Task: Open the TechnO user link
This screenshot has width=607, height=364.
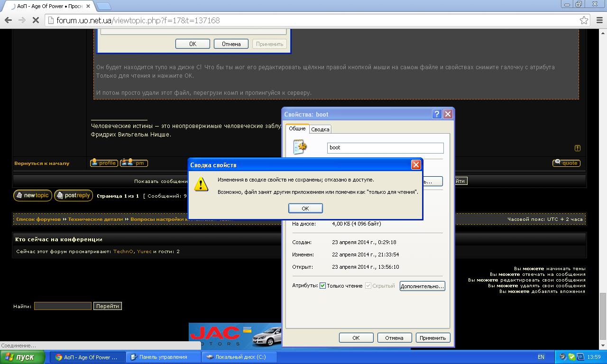Action: pos(123,252)
